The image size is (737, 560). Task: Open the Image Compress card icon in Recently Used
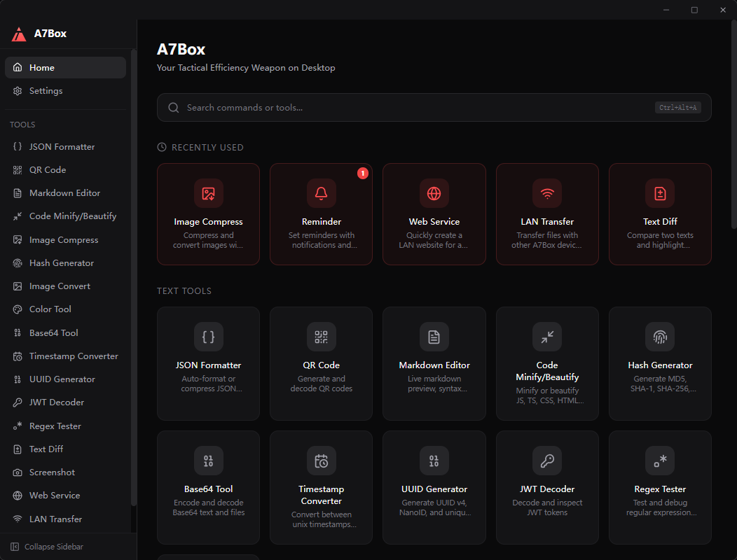tap(208, 193)
